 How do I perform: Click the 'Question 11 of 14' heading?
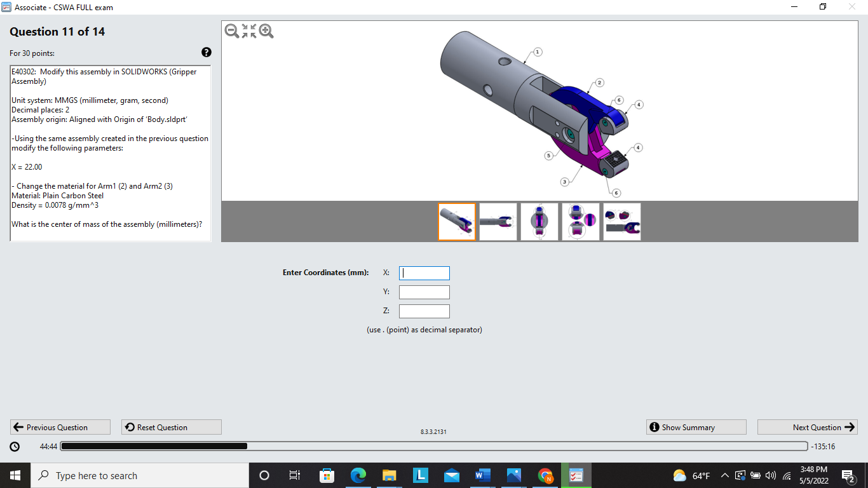tap(57, 32)
